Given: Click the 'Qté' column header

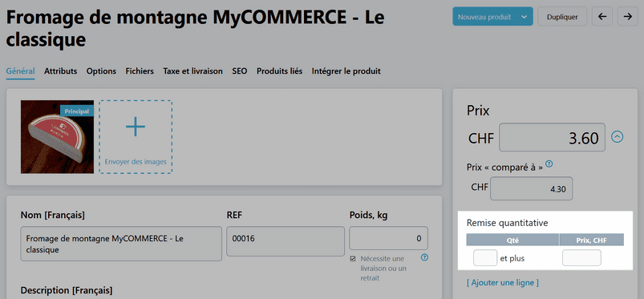Looking at the screenshot, I should 512,240.
